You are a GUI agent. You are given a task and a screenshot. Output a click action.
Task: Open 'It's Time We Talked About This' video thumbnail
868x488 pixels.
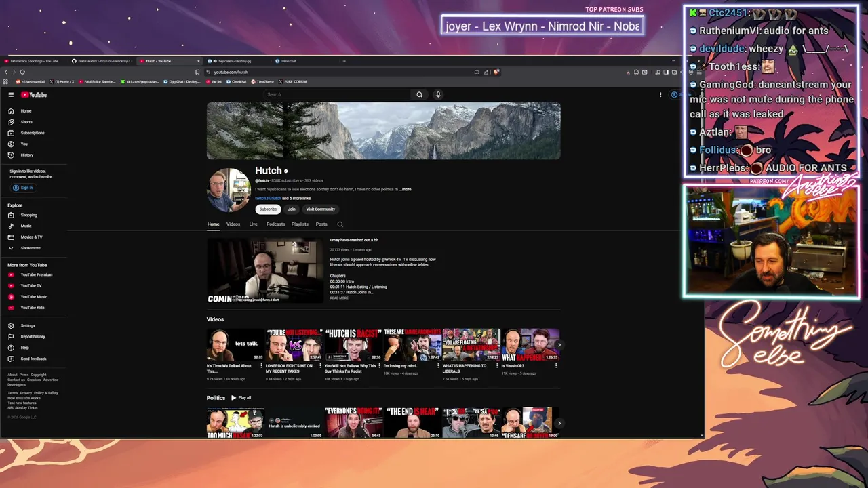click(235, 345)
